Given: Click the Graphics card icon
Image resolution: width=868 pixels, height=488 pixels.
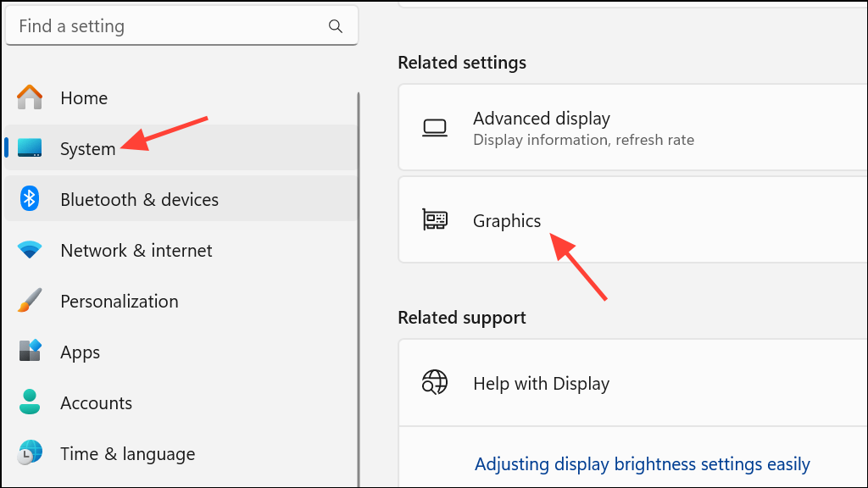Looking at the screenshot, I should [435, 219].
